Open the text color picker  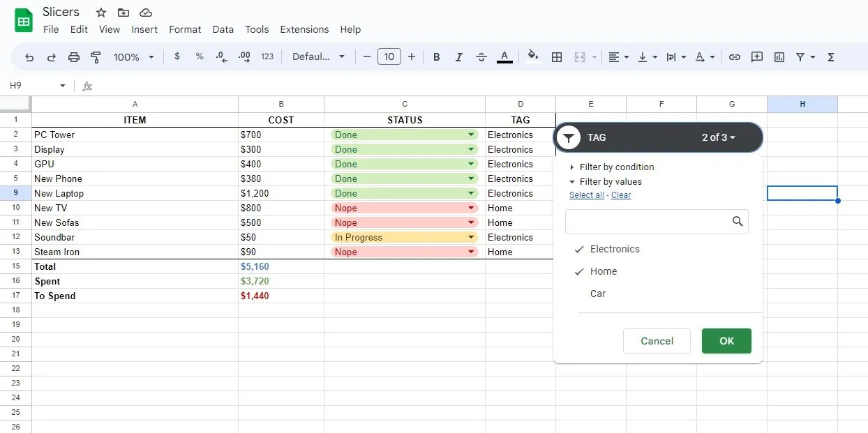pyautogui.click(x=504, y=57)
